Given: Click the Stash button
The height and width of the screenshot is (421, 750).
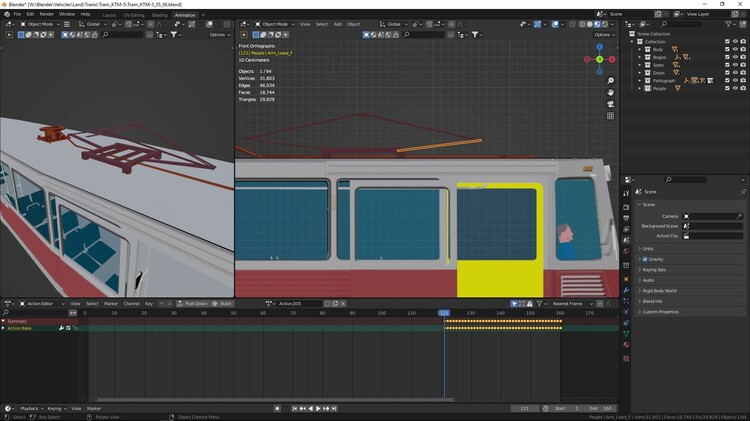Looking at the screenshot, I should point(224,303).
